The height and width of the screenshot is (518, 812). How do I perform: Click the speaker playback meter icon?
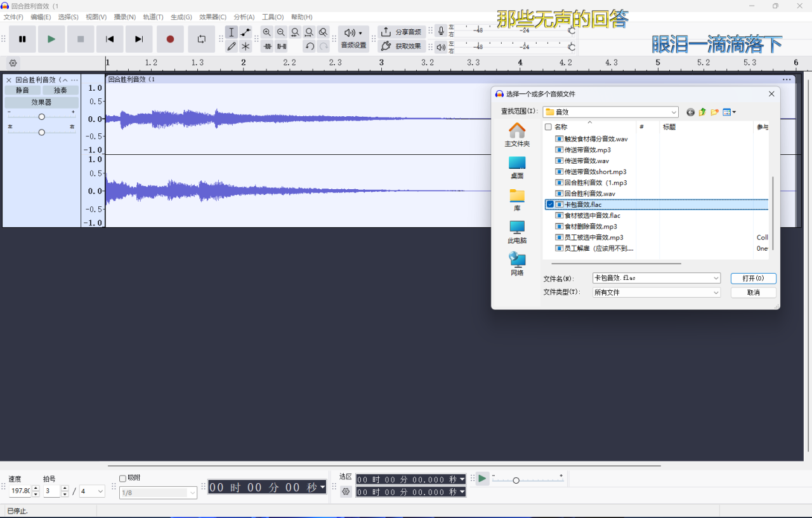point(441,47)
